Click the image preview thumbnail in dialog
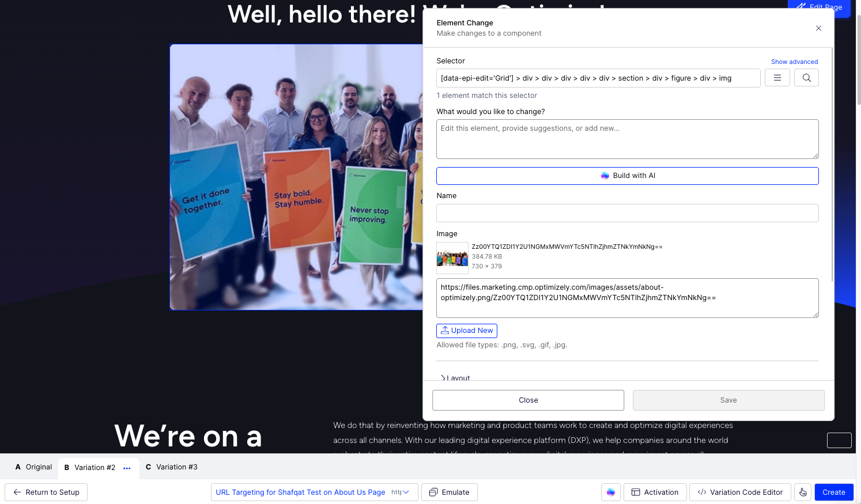 [x=452, y=257]
